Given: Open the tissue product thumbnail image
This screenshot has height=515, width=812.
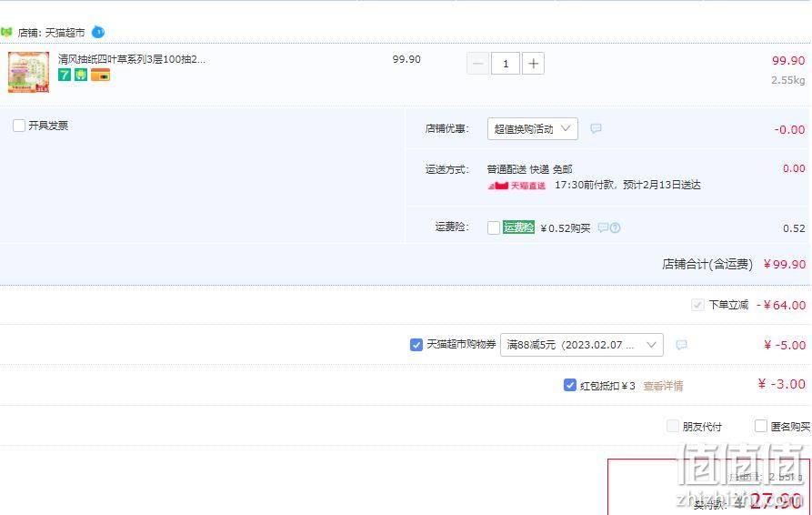Looking at the screenshot, I should (28, 72).
